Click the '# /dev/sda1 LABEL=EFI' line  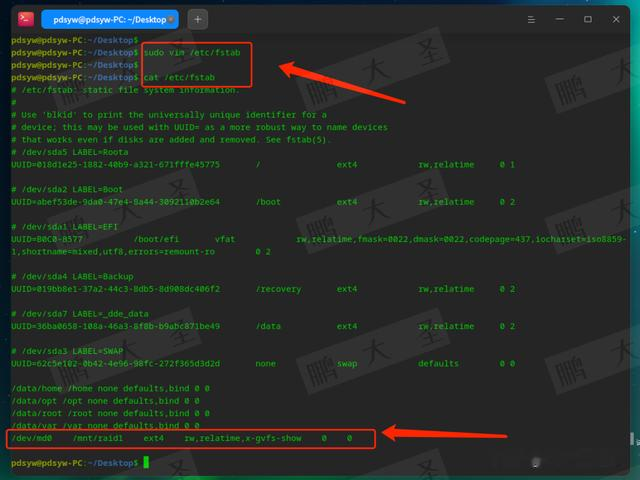click(64, 227)
